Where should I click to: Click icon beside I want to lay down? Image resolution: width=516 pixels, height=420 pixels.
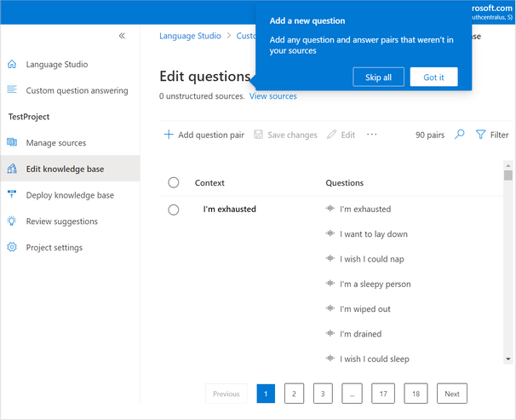(x=330, y=233)
